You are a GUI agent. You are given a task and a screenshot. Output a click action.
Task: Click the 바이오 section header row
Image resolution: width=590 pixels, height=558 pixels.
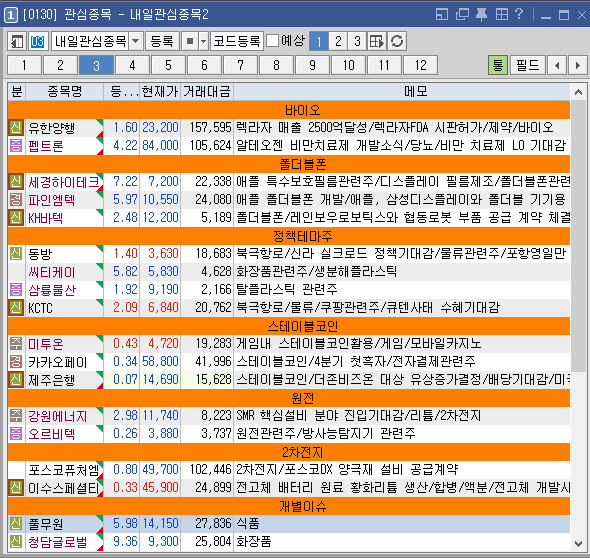(289, 110)
